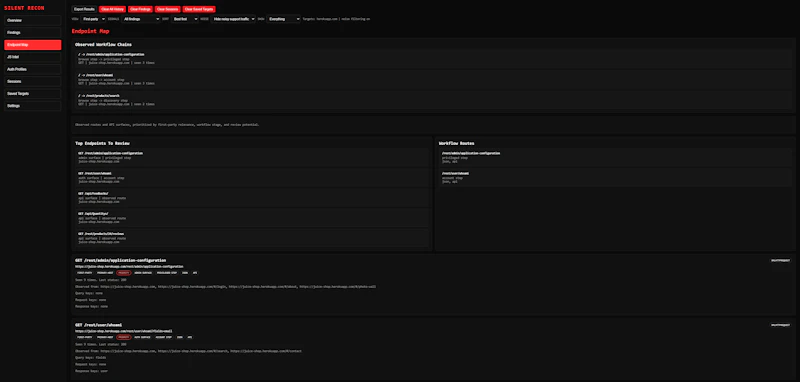Viewport: 800px width, 382px height.
Task: Click the Export Results button
Action: point(84,9)
